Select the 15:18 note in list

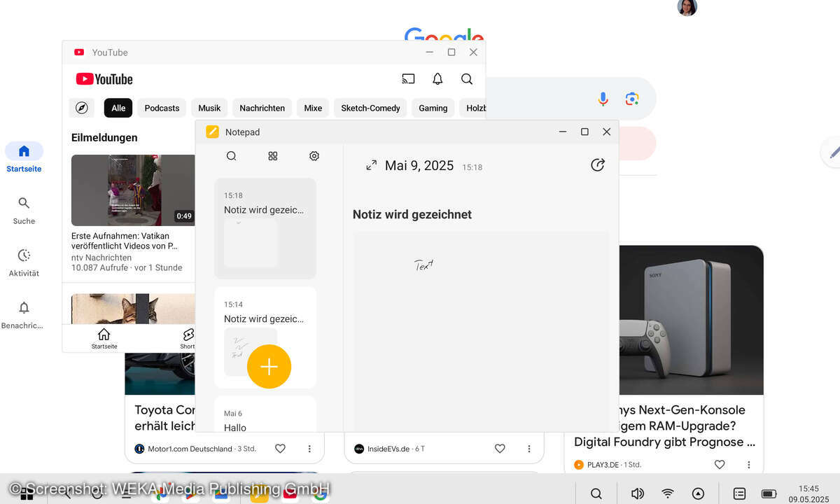tap(265, 229)
